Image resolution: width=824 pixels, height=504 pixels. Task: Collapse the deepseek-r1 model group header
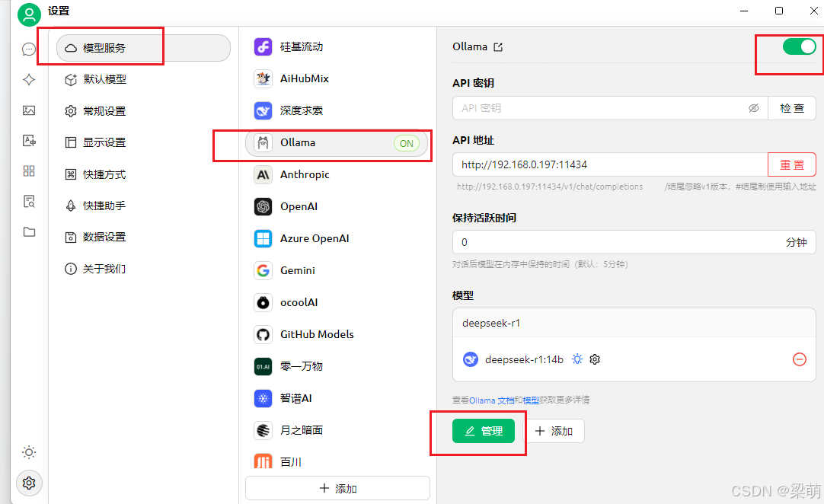pyautogui.click(x=634, y=324)
